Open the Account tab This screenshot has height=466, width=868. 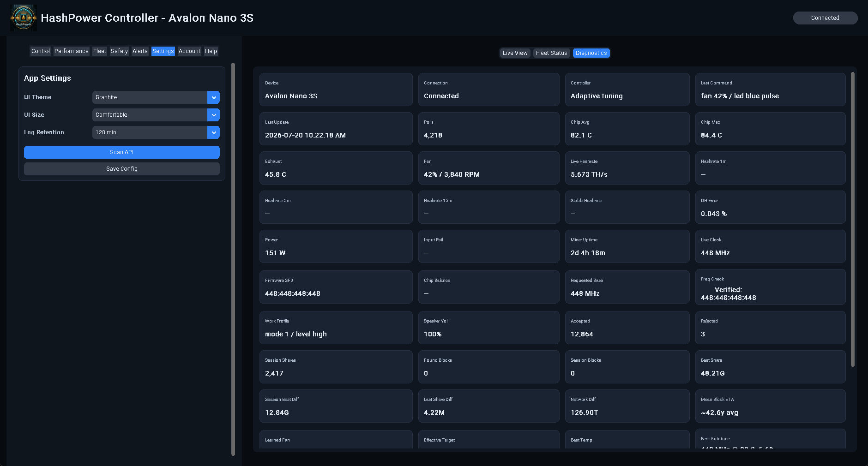click(189, 51)
